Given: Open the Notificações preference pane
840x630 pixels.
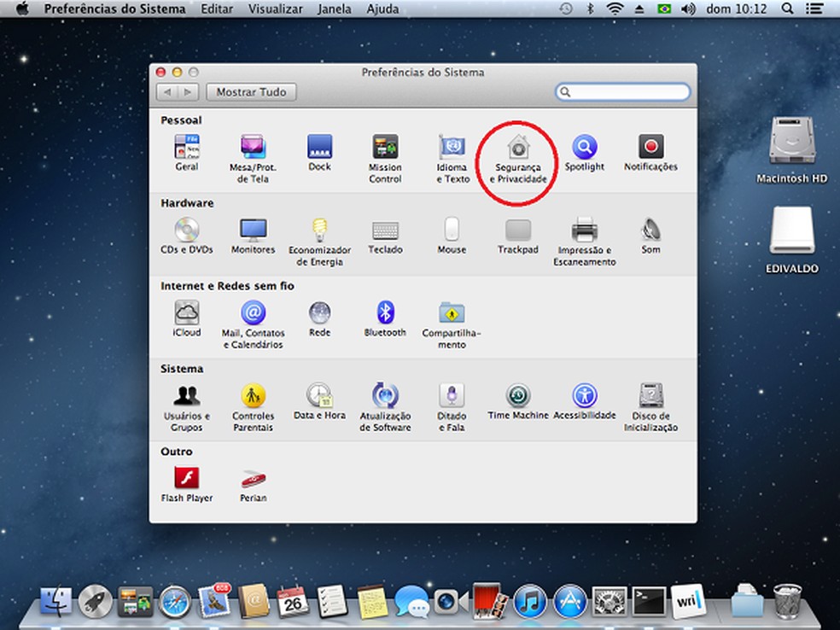Looking at the screenshot, I should tap(650, 153).
